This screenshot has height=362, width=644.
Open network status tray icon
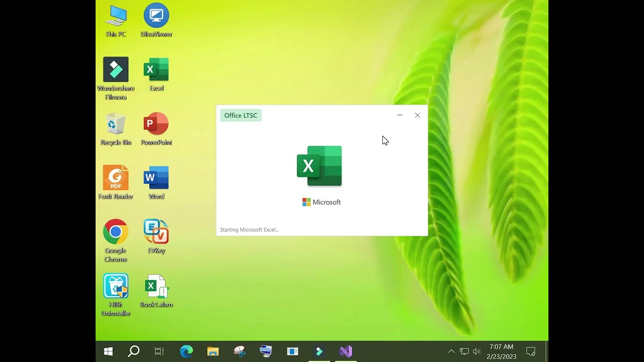pos(464,351)
